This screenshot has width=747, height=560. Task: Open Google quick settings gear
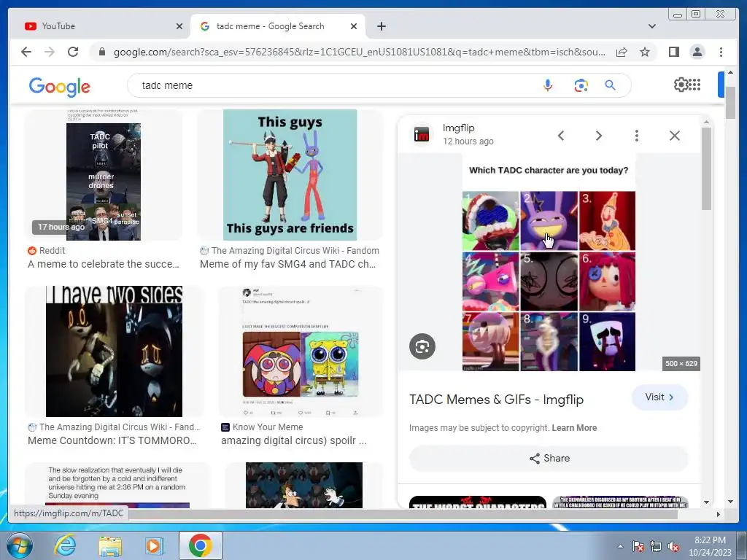pyautogui.click(x=681, y=85)
